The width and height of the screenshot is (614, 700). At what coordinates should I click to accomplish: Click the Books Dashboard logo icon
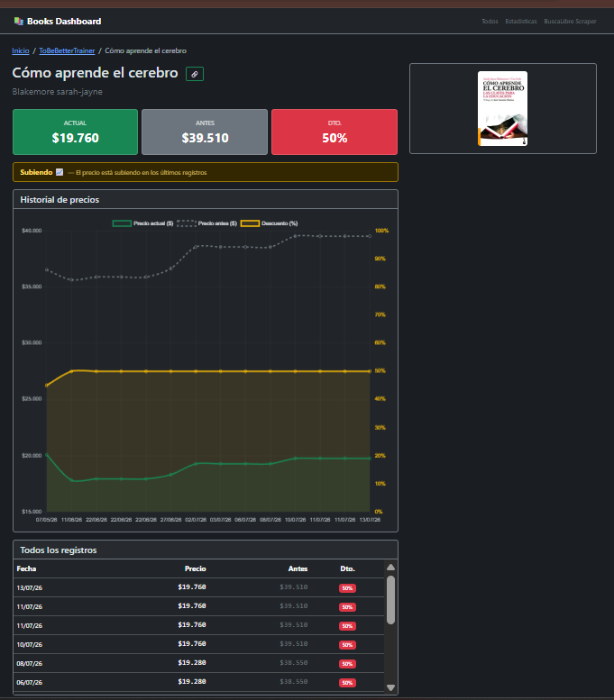[x=18, y=21]
